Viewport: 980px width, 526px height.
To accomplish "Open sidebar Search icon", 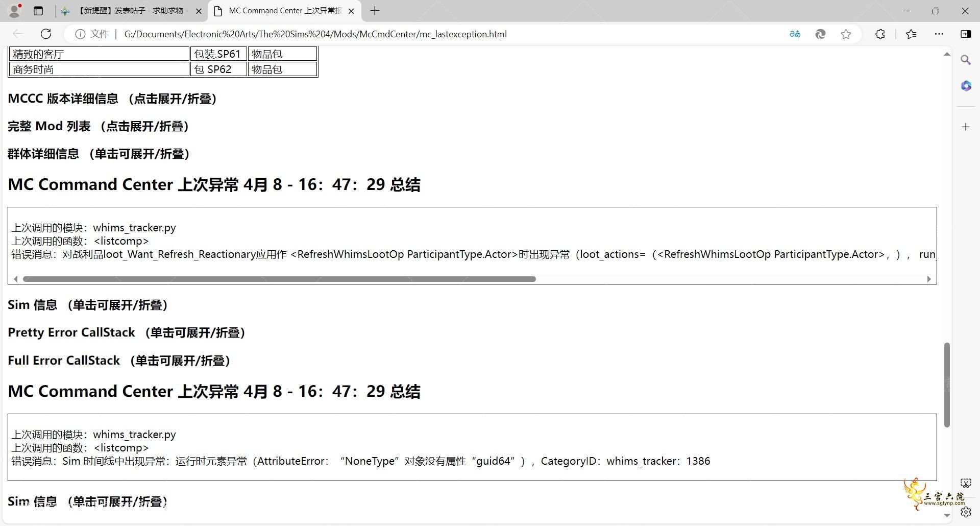I will click(966, 60).
